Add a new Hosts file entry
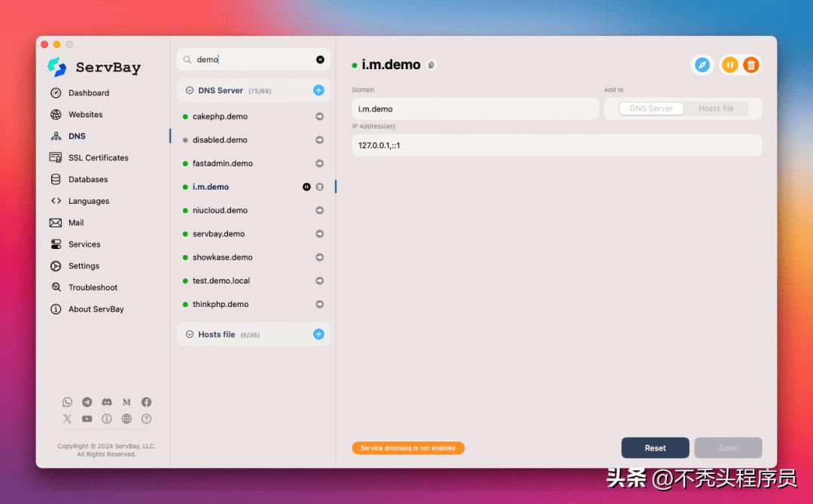This screenshot has height=504, width=813. pos(318,334)
